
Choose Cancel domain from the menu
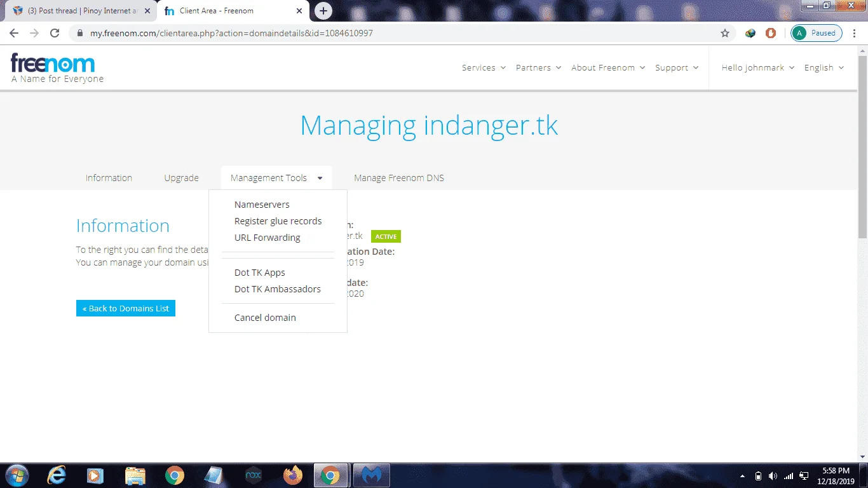(x=265, y=318)
